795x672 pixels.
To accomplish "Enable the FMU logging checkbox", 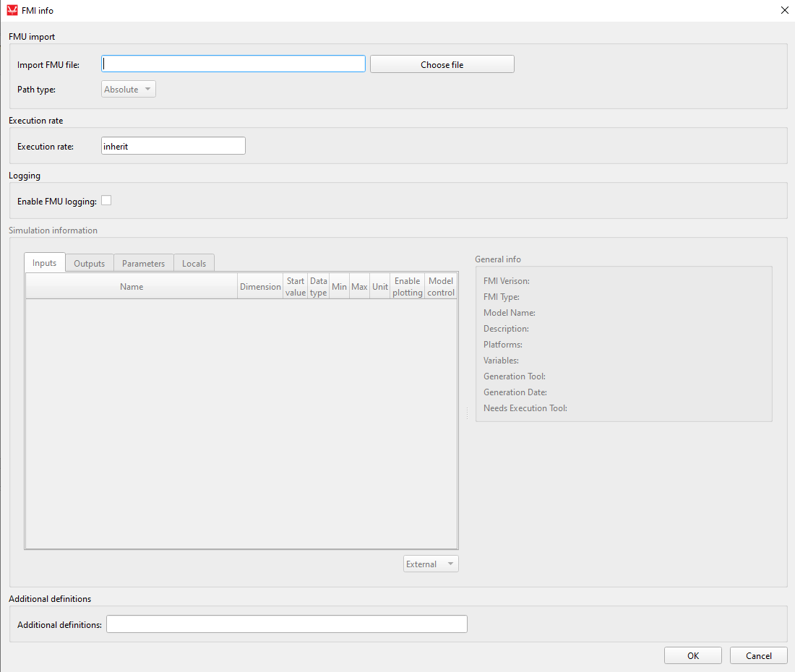I will pyautogui.click(x=106, y=201).
